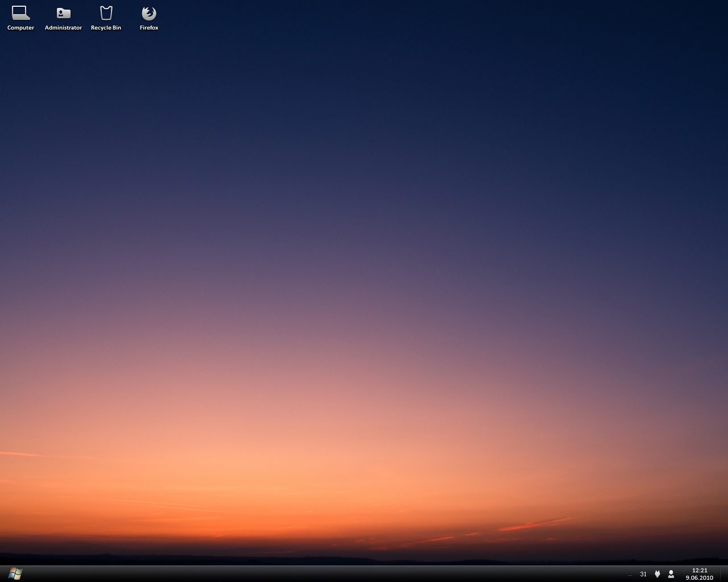Viewport: 728px width, 582px height.
Task: Open the clock showing 12:21
Action: pyautogui.click(x=700, y=574)
